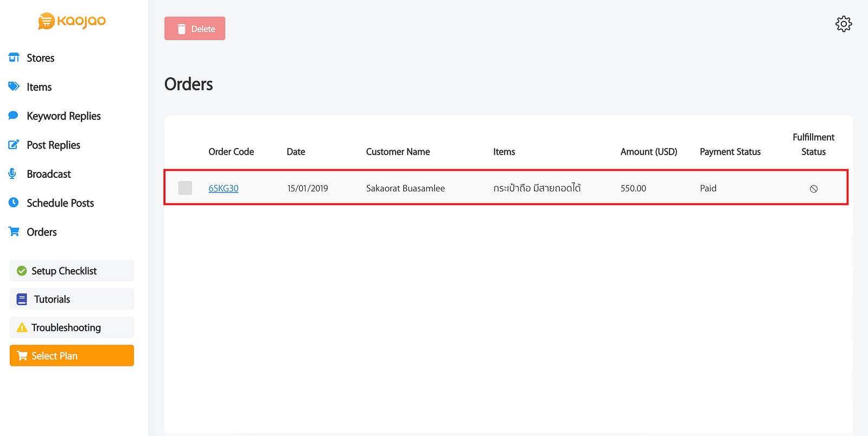Click the Select Plan button
Screen dimensions: 868x436
point(72,356)
